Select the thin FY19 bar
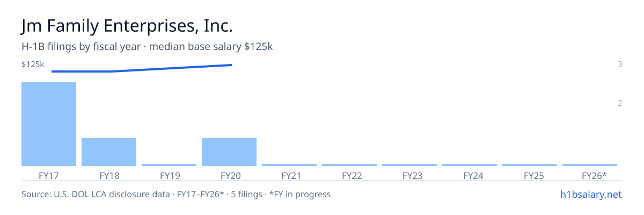The image size is (644, 215). click(169, 165)
